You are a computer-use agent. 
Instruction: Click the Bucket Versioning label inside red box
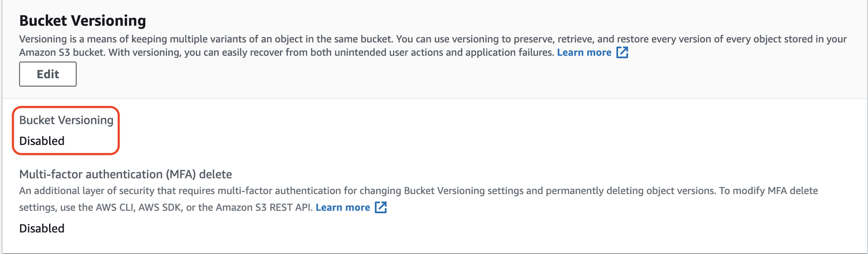coord(66,120)
